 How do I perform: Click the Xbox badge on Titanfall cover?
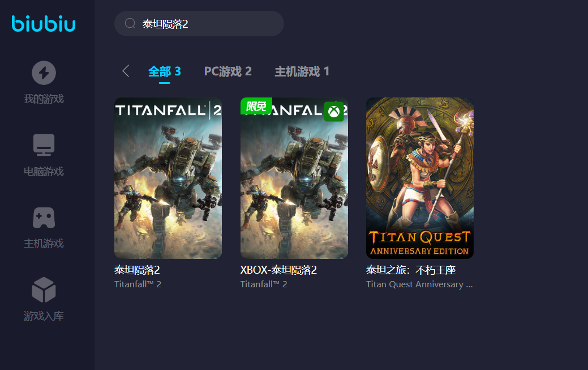(x=334, y=112)
